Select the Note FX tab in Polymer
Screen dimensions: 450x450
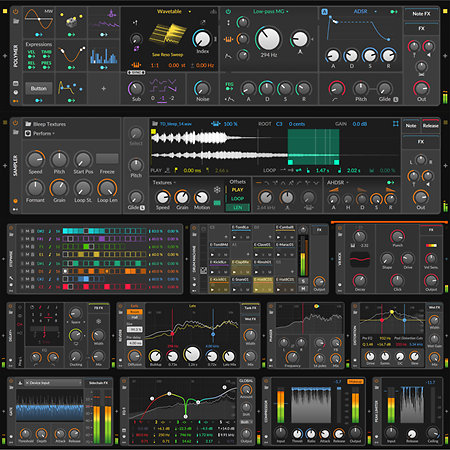(x=421, y=14)
